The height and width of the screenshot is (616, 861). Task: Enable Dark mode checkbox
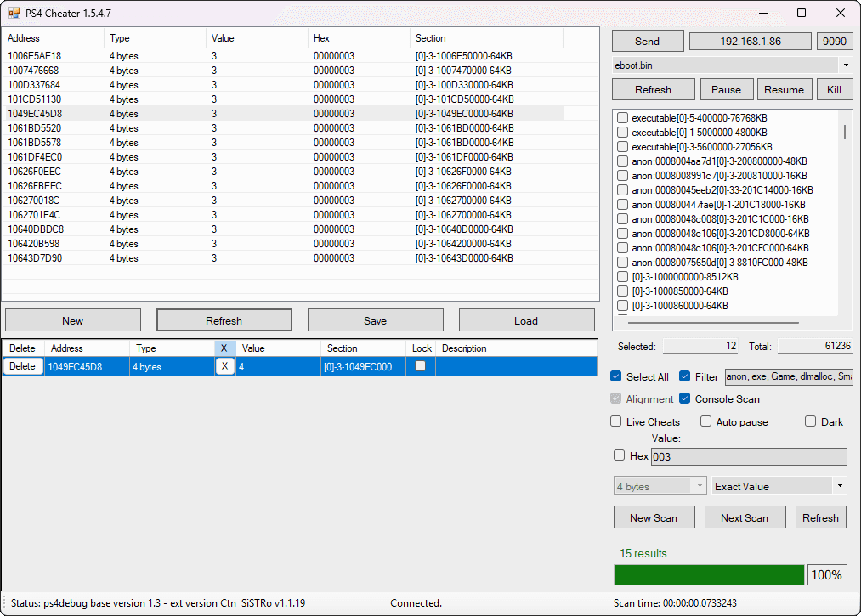811,421
